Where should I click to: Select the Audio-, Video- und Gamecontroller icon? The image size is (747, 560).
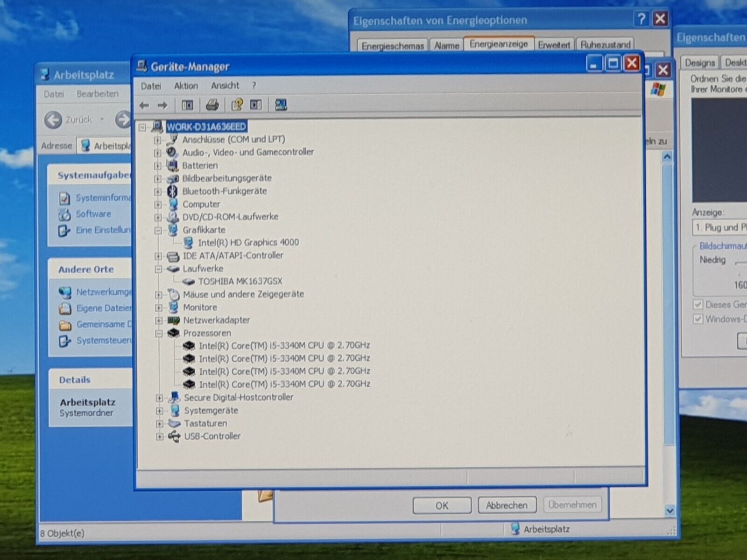(172, 152)
